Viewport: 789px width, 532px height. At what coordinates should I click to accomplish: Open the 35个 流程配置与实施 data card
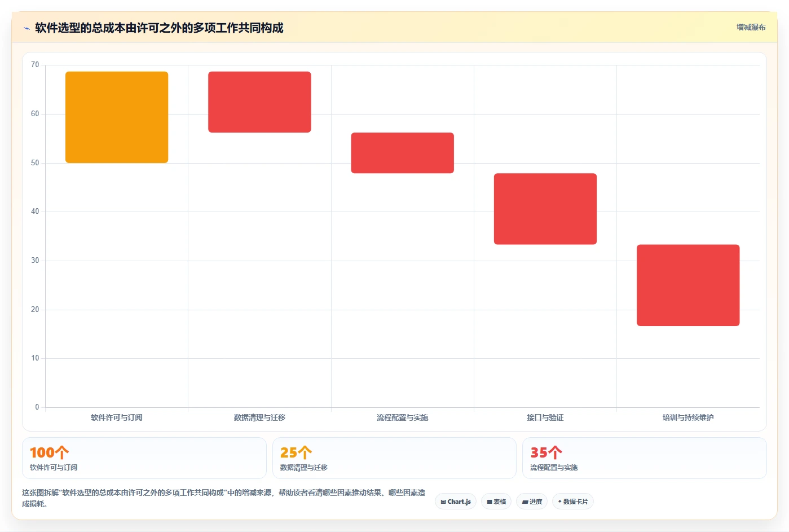coord(645,458)
